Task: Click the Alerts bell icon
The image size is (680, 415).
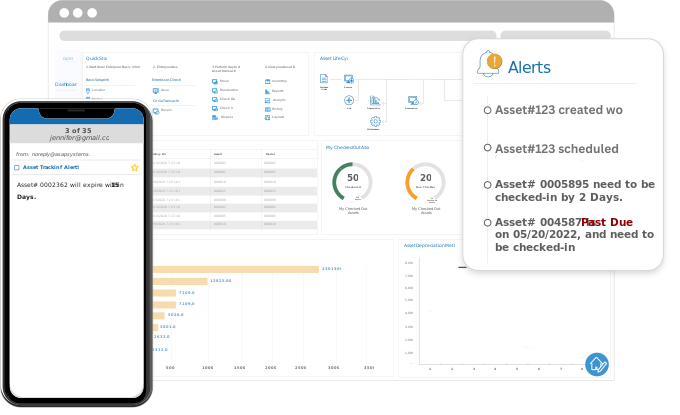Action: click(x=490, y=64)
